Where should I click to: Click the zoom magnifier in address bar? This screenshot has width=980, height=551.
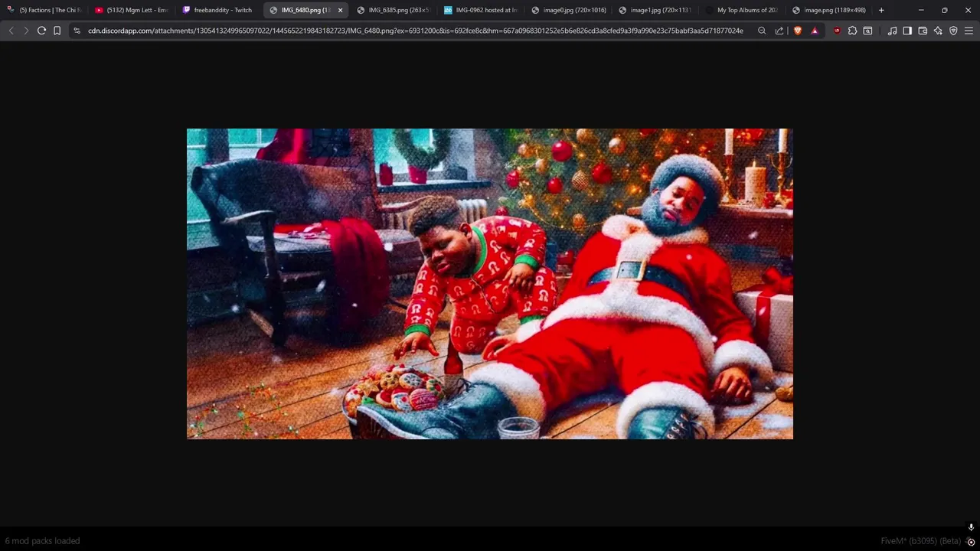point(762,31)
